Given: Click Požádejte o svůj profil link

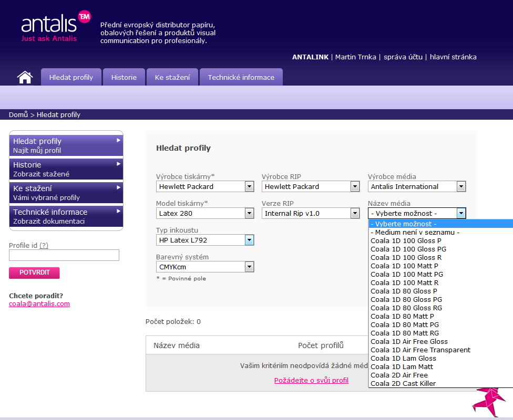Looking at the screenshot, I should tap(311, 380).
